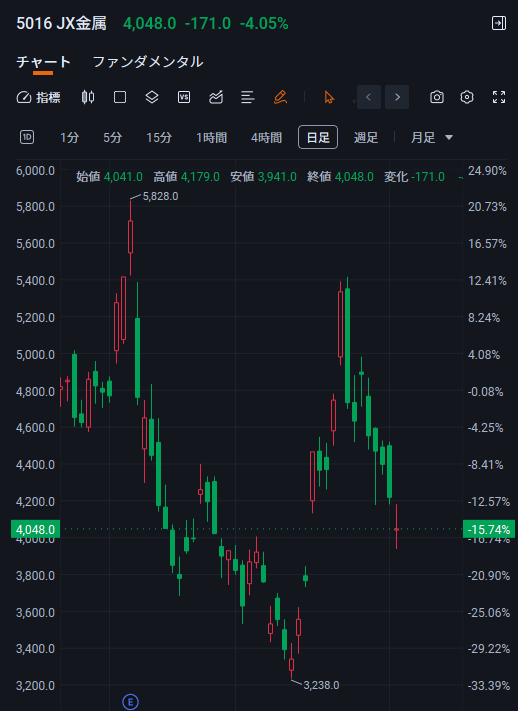
Task: Click the 6,000.0 price axis label
Action: point(35,171)
